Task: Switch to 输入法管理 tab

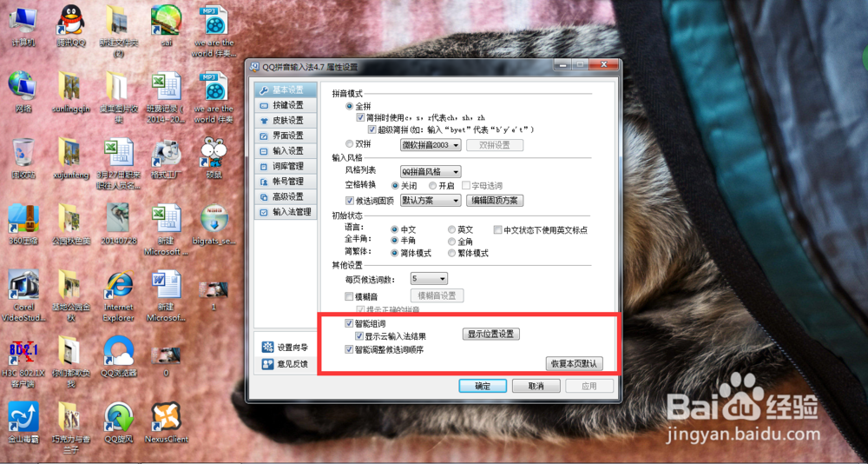Action: click(x=286, y=212)
